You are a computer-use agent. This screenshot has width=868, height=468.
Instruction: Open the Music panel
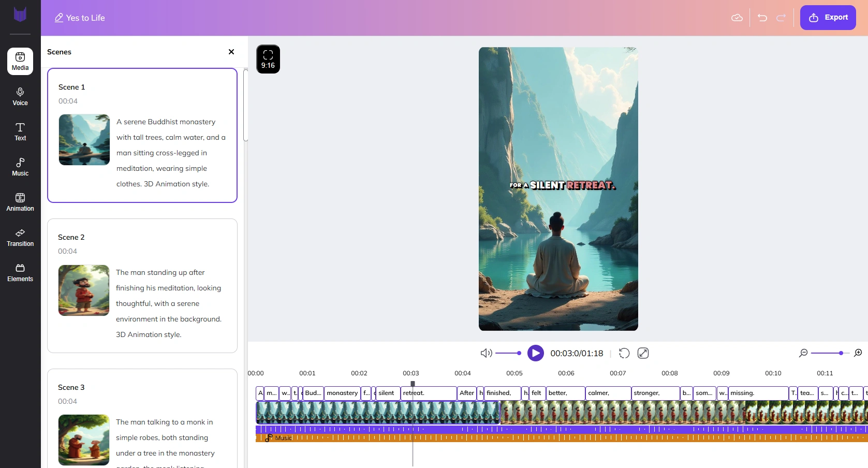click(x=20, y=167)
